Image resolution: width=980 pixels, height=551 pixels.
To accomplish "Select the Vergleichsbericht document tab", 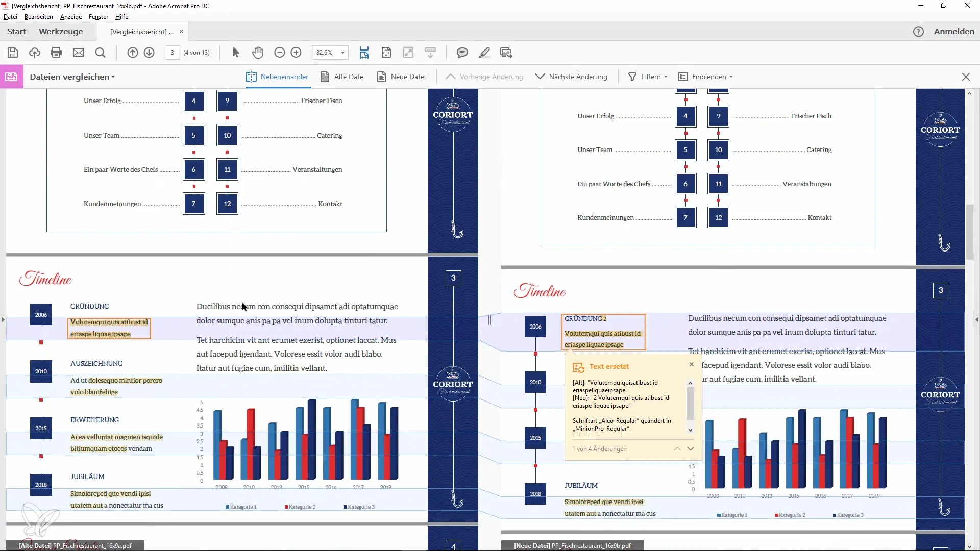I will [142, 32].
